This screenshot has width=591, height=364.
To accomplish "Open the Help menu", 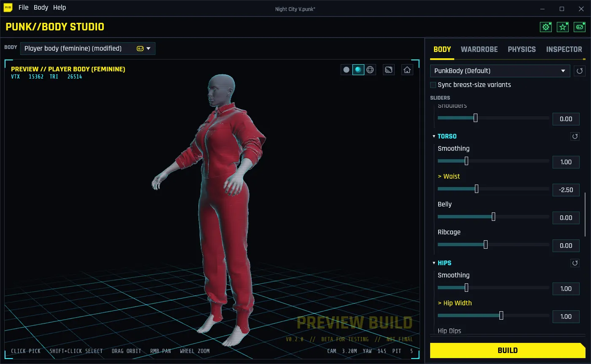I will (60, 8).
